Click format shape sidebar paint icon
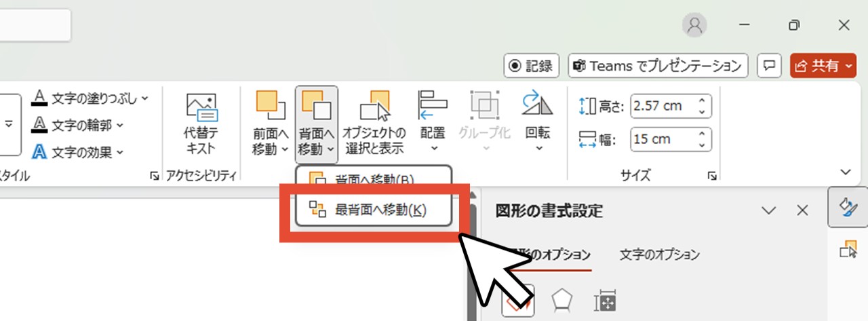This screenshot has height=321, width=868. coord(848,208)
